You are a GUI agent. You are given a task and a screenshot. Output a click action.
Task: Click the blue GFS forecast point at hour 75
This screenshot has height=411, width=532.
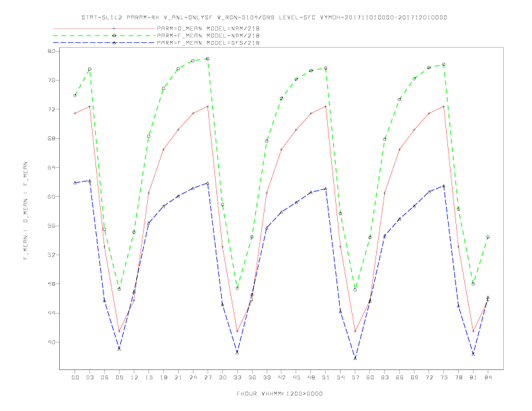(x=443, y=186)
